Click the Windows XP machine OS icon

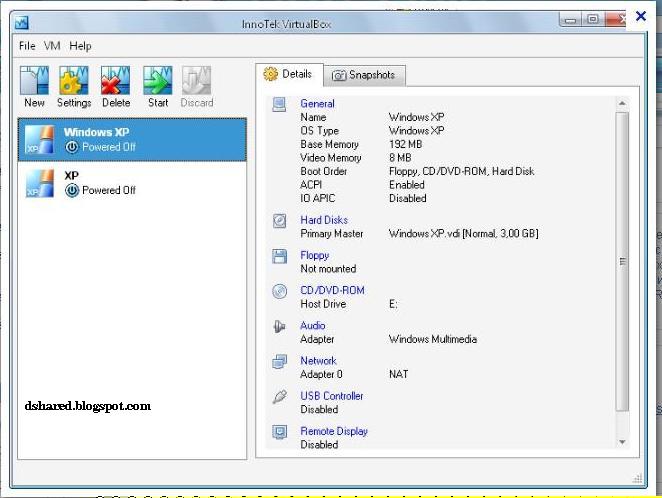pyautogui.click(x=40, y=140)
